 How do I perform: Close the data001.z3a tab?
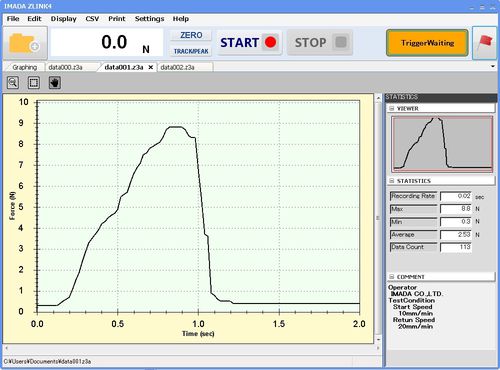151,67
